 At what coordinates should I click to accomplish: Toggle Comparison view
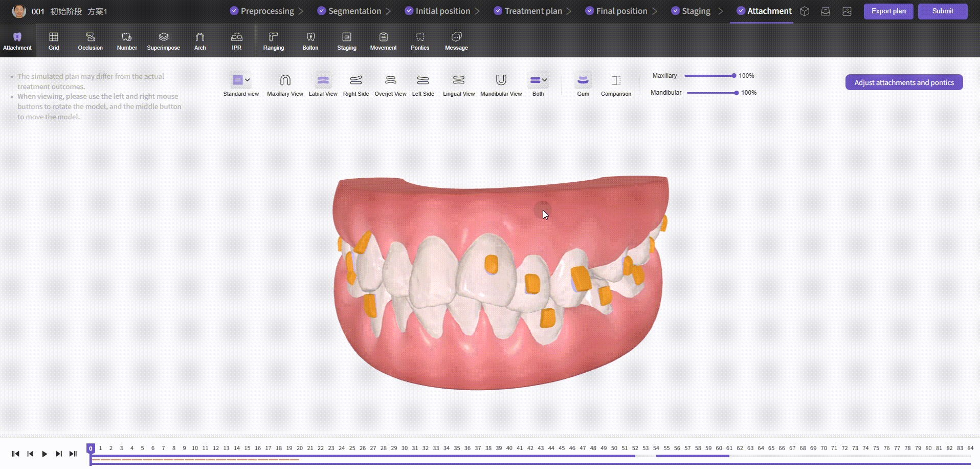click(616, 85)
